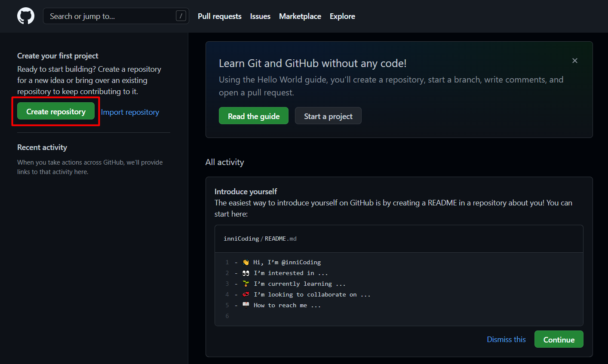Click the handshake emoji on line 4
Screen dimensions: 608x364
click(246, 294)
